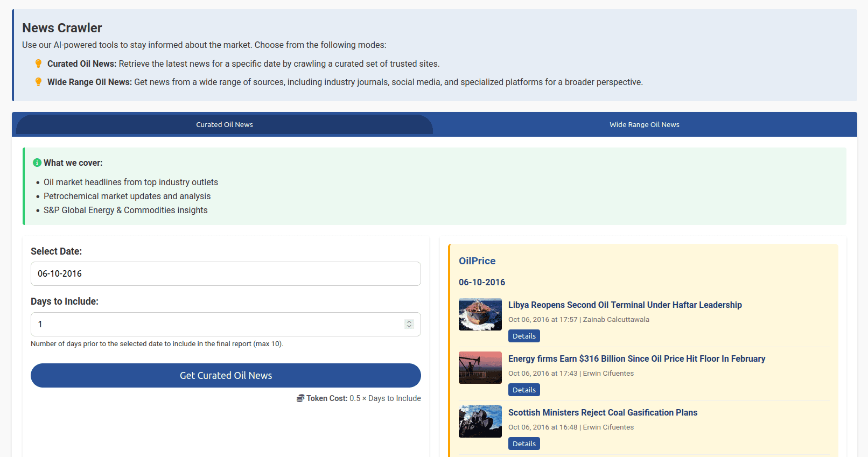
Task: Open Details for the Scottish Ministers article
Action: pos(524,444)
